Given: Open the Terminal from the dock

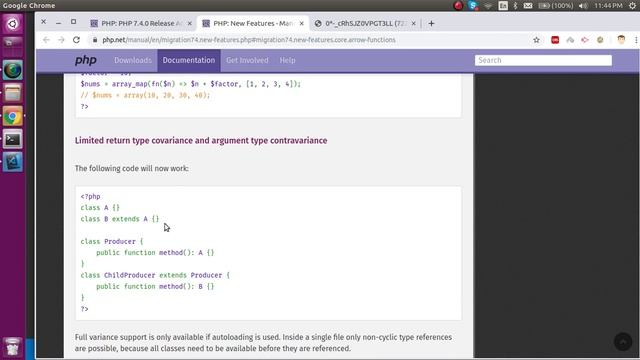Looking at the screenshot, I should click(13, 140).
